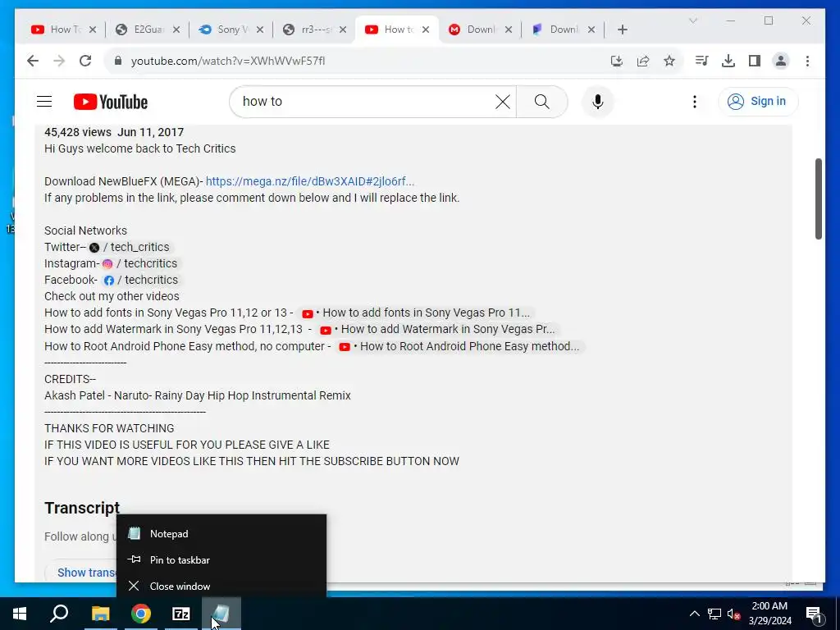
Task: Open the tab search dropdown chevron
Action: (x=692, y=21)
